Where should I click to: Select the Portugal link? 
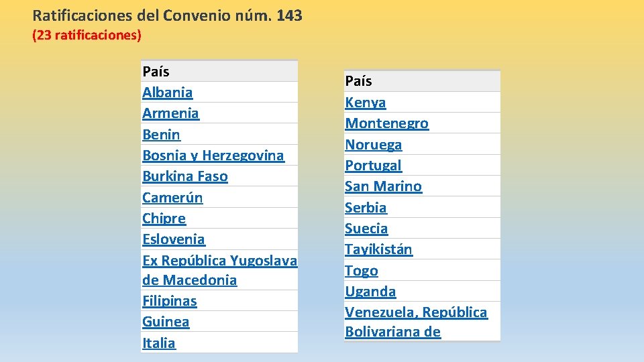pyautogui.click(x=373, y=166)
